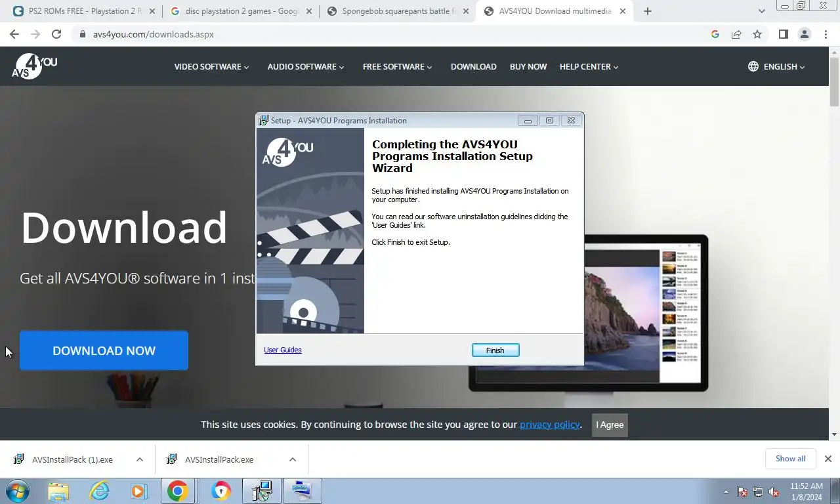Click the Finish button in setup wizard
The image size is (840, 504).
(x=495, y=350)
